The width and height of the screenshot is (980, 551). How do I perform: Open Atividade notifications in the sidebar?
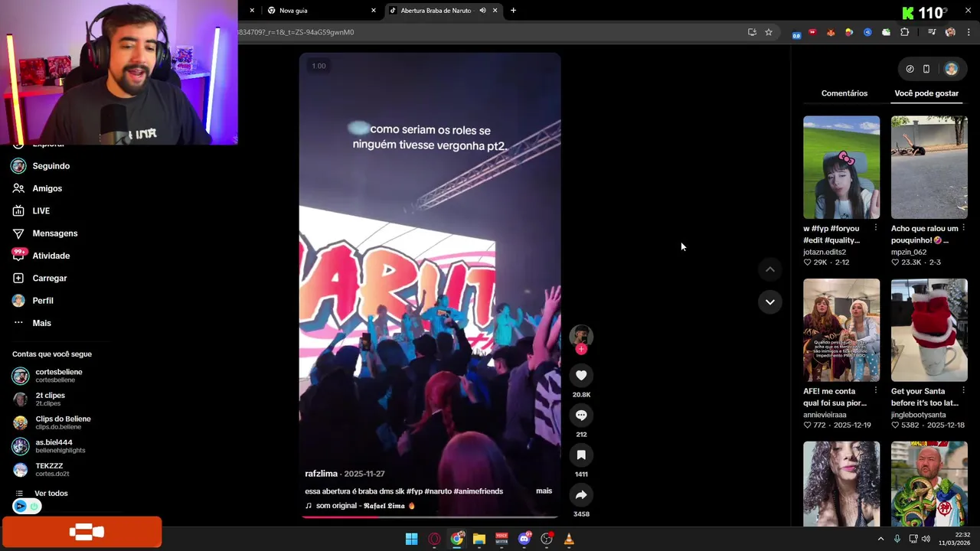coord(51,256)
